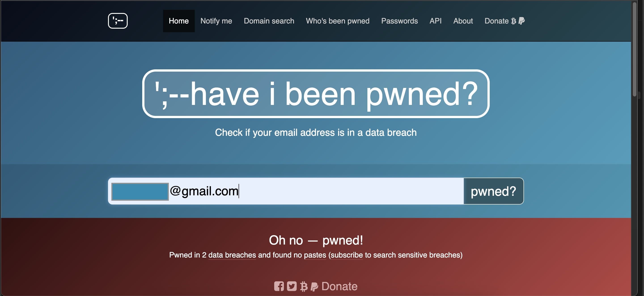Screen dimensions: 644x296
Task: Follow the pastes link
Action: (x=315, y=255)
